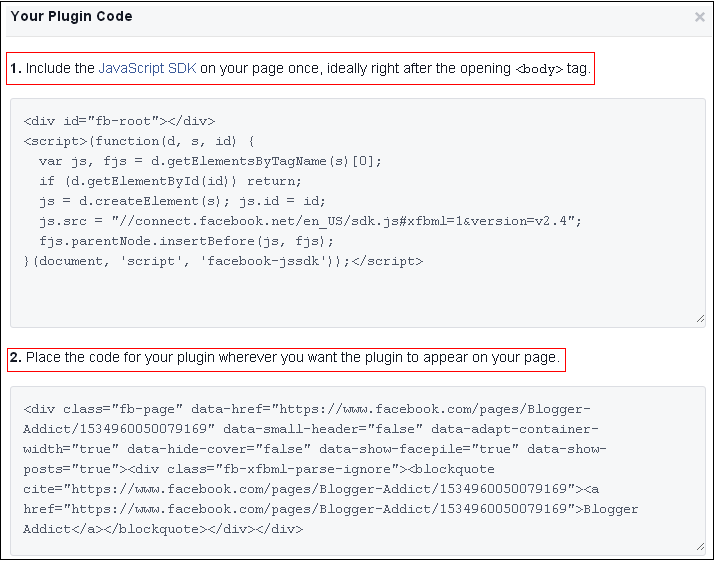
Task: Click the line containing 'facebook-jssdk'
Action: pyautogui.click(x=222, y=261)
